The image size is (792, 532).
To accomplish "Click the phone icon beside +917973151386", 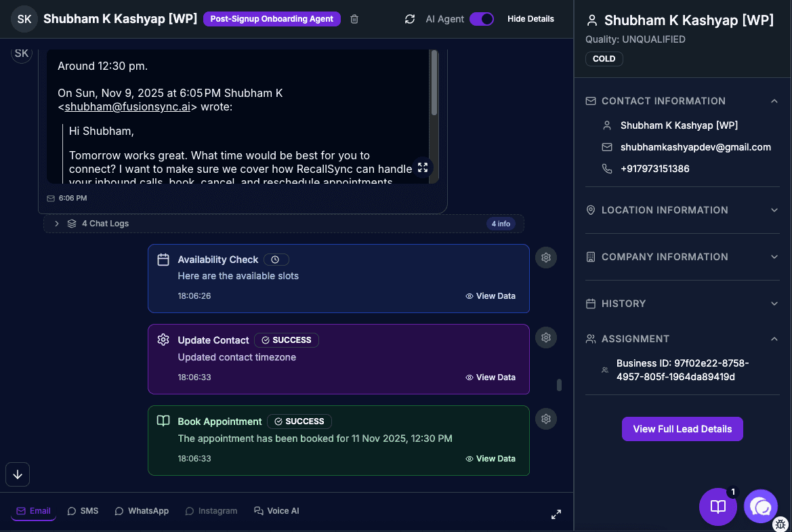I will [607, 169].
